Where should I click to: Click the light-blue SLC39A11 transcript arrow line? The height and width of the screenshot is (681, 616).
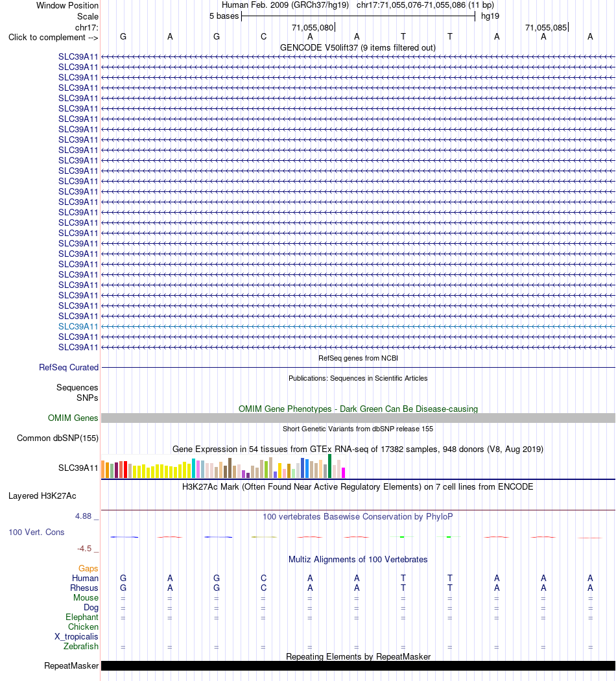[x=358, y=327]
